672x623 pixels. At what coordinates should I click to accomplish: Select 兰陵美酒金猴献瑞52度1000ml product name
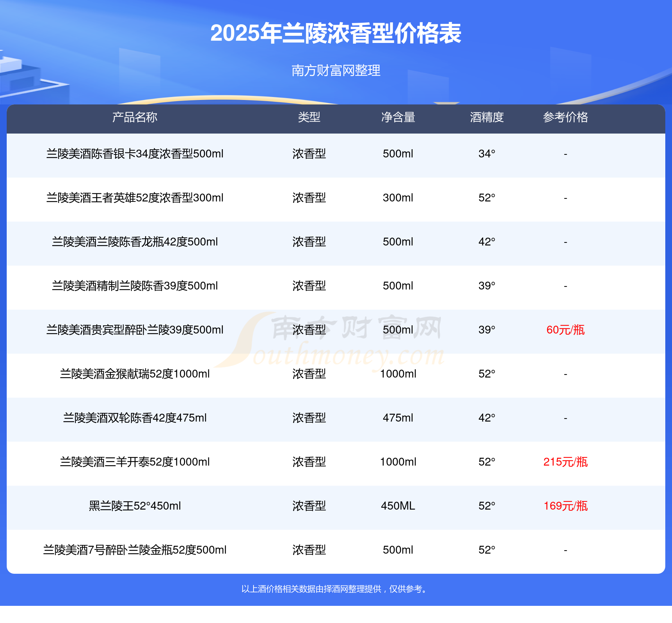[135, 374]
